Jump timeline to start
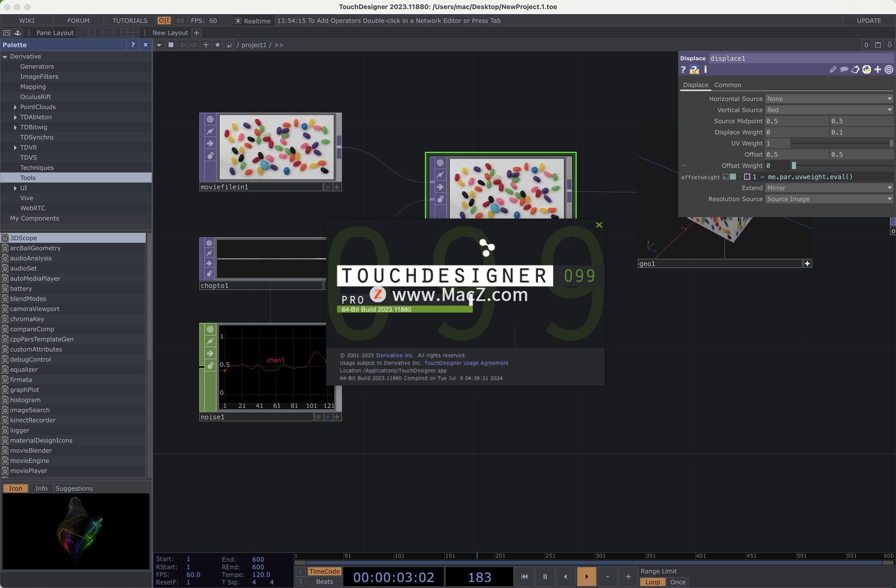 525,577
